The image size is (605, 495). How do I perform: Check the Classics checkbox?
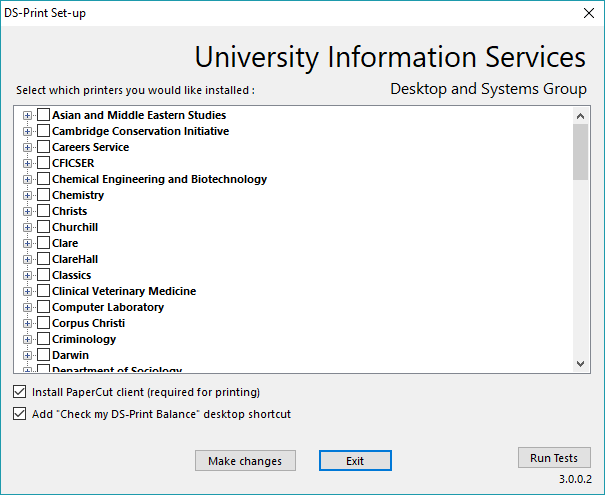[x=43, y=275]
